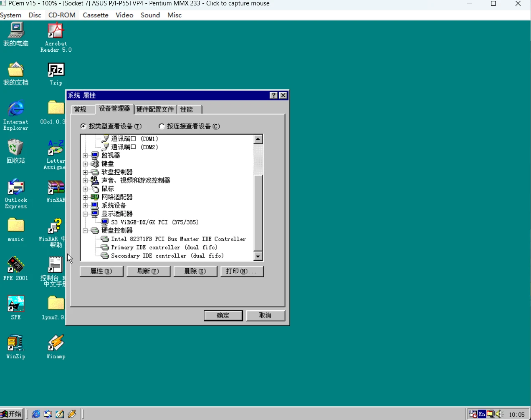Viewport: 531px width, 420px height.
Task: Switch to the 硬件配置文件 tab
Action: coord(155,109)
